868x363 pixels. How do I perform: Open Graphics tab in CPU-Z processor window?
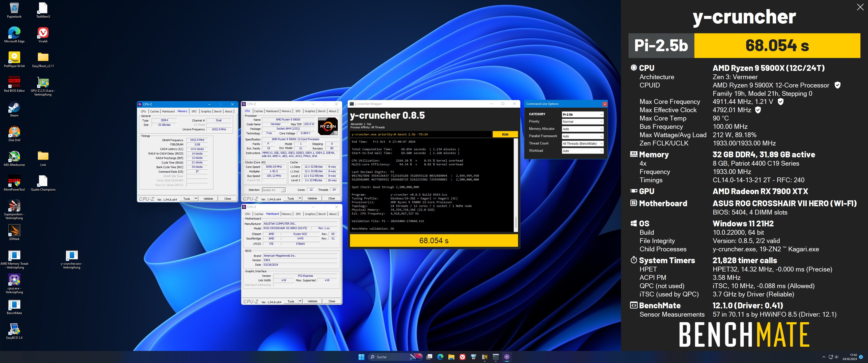310,111
